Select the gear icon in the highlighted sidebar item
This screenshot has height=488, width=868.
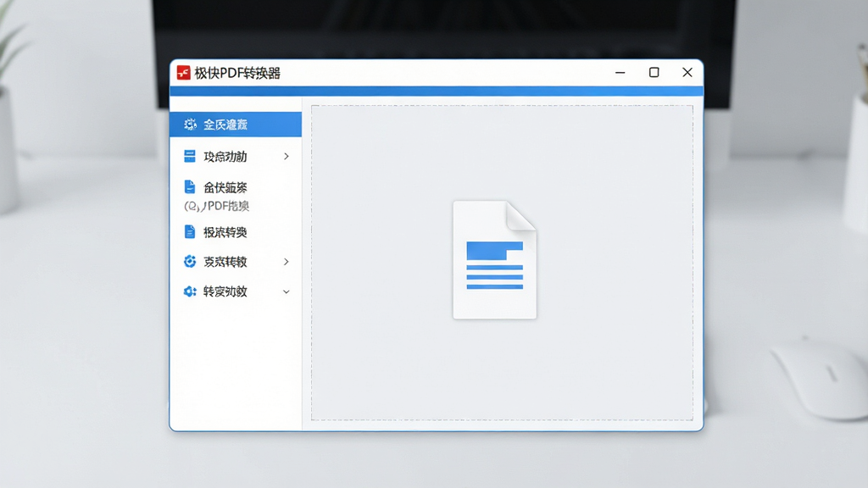[190, 125]
